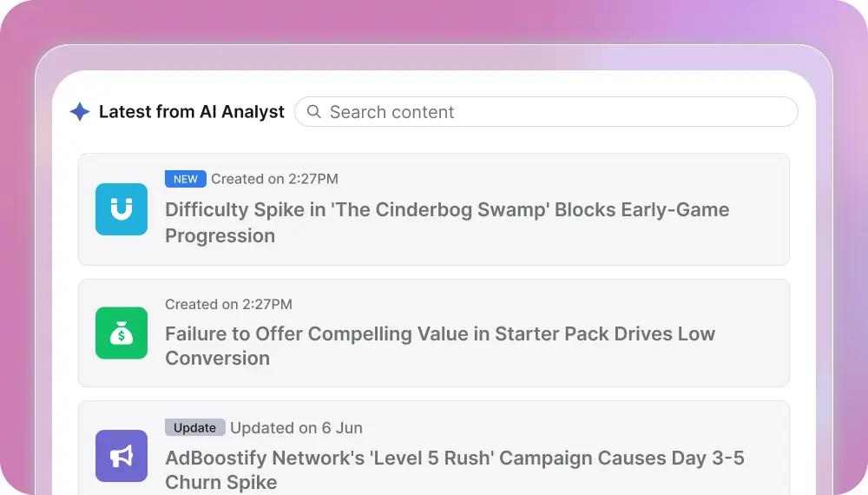Open the Cinderbog Swamp difficulty spike headline

(x=447, y=210)
